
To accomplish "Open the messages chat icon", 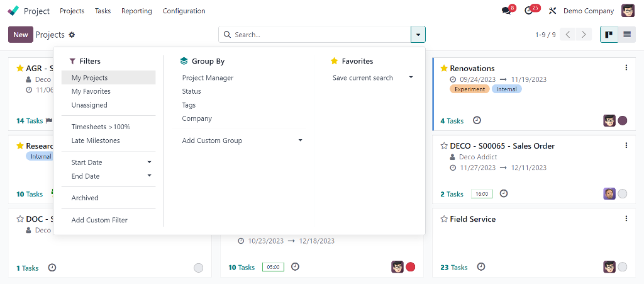I will [506, 11].
